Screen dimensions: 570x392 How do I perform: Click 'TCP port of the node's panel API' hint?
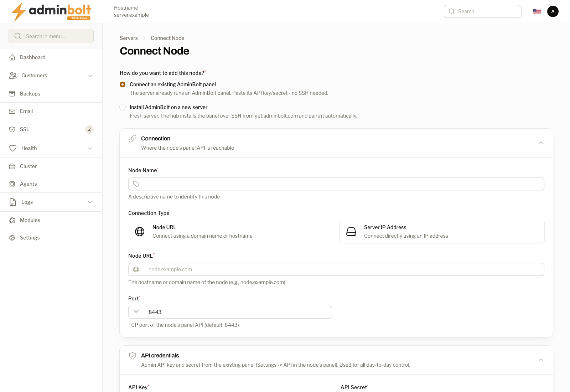click(x=183, y=325)
